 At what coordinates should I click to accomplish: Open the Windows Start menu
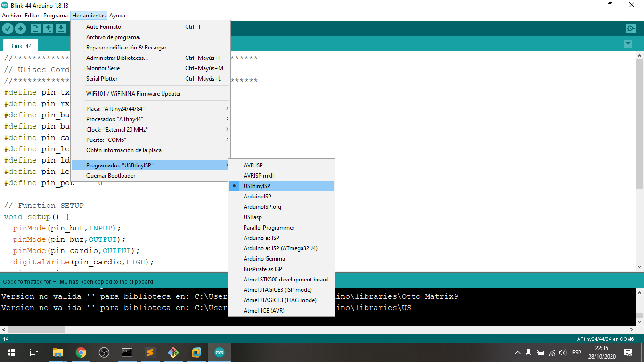click(x=11, y=352)
